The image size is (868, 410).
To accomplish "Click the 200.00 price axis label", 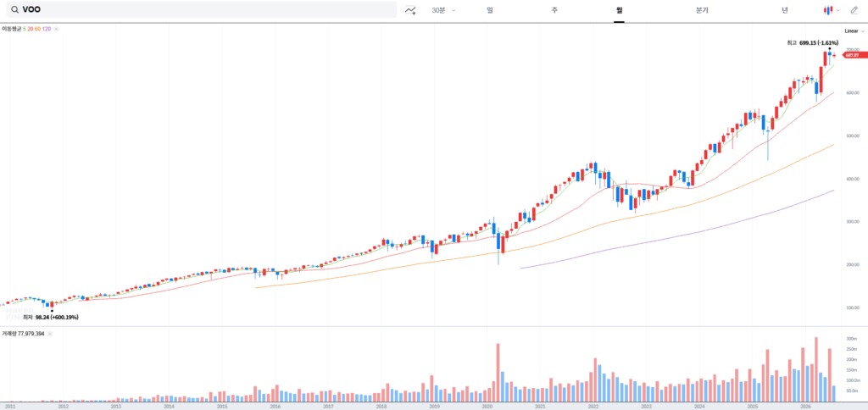I will click(853, 264).
